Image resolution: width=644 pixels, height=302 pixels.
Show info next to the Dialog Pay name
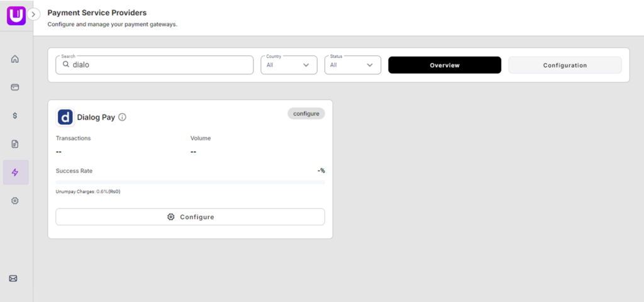point(123,117)
